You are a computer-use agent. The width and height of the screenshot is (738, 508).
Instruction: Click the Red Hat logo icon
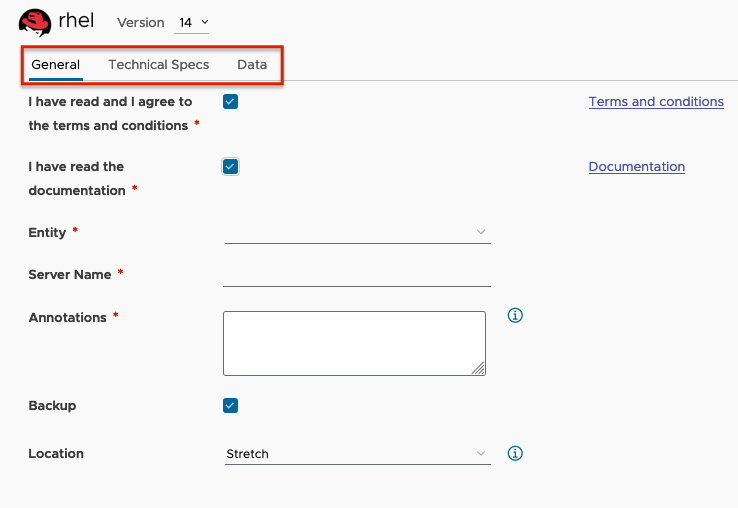[35, 21]
